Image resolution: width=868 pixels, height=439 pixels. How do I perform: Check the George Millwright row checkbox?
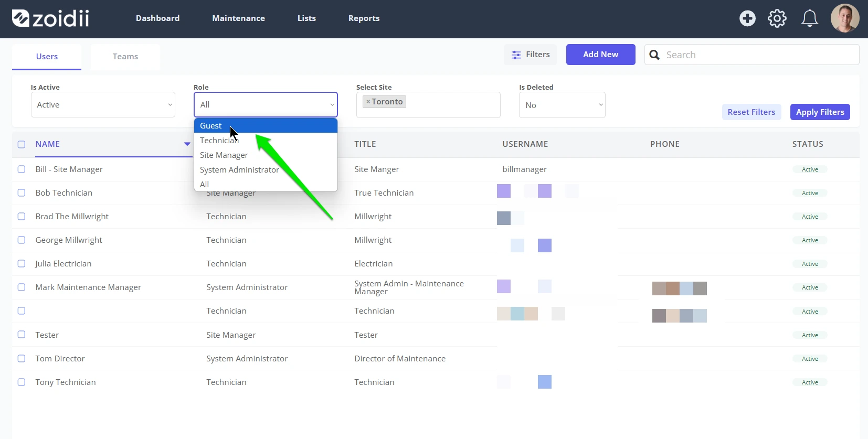point(22,240)
